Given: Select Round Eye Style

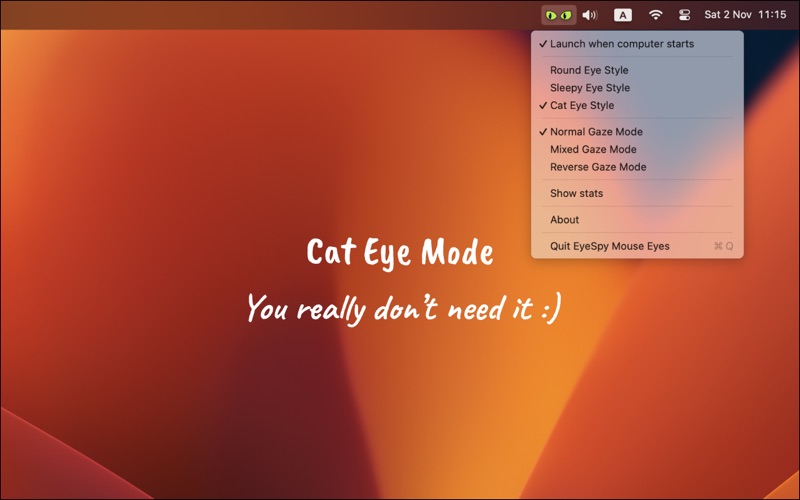Looking at the screenshot, I should point(637,70).
